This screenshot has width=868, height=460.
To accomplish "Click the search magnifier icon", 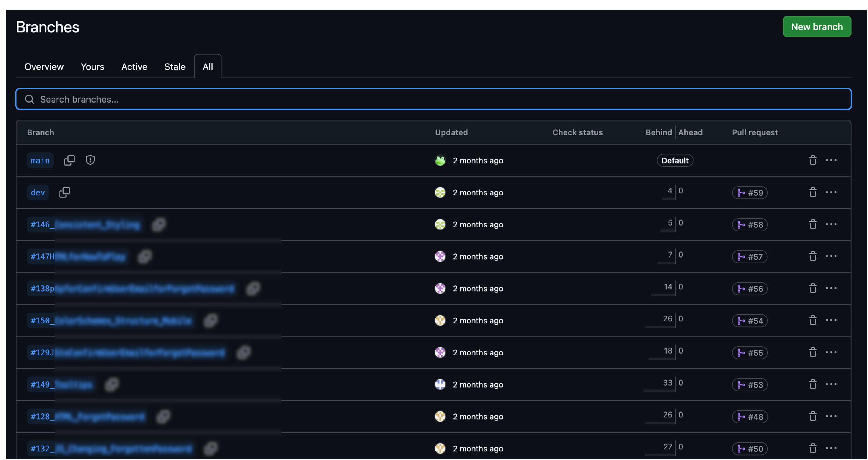I will pyautogui.click(x=30, y=99).
